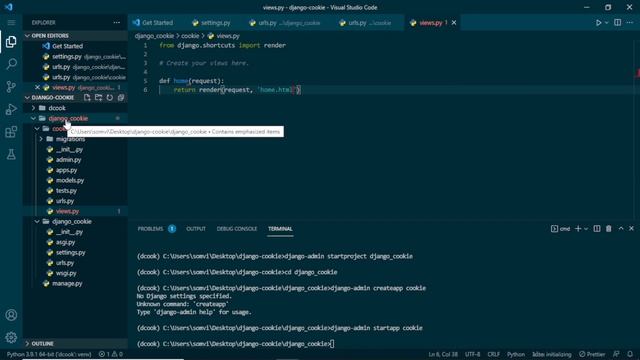Click the New Folder icon in explorer header
The width and height of the screenshot is (640, 360).
coord(98,98)
